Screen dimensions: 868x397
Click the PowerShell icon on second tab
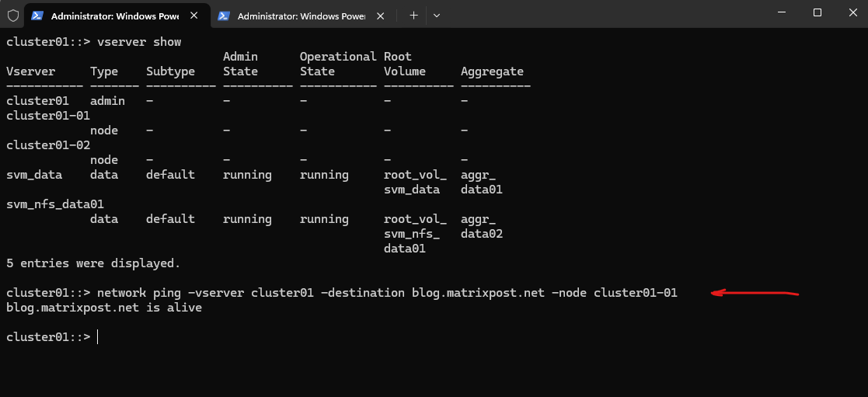pos(224,16)
